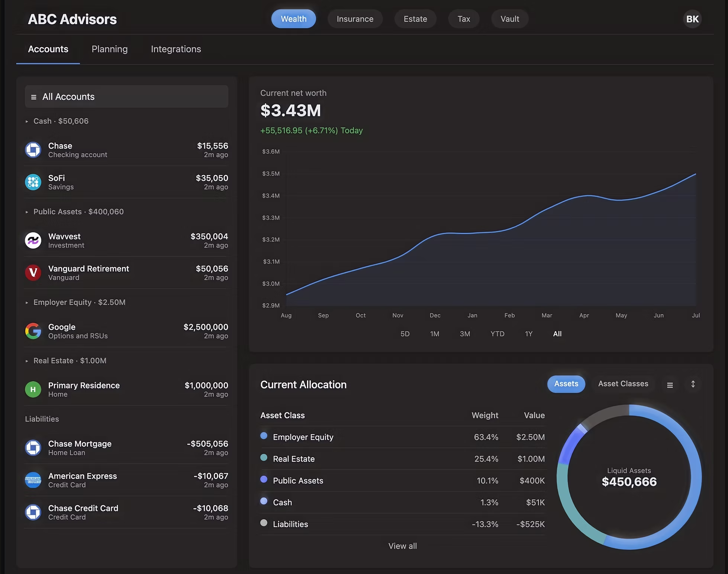
Task: Open the All Accounts selector
Action: click(x=126, y=96)
